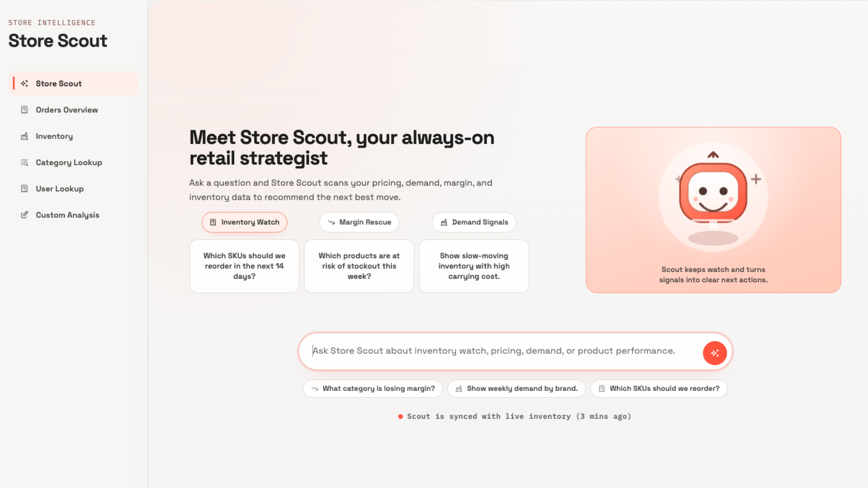Select the Demand Signals chip

[x=474, y=222]
